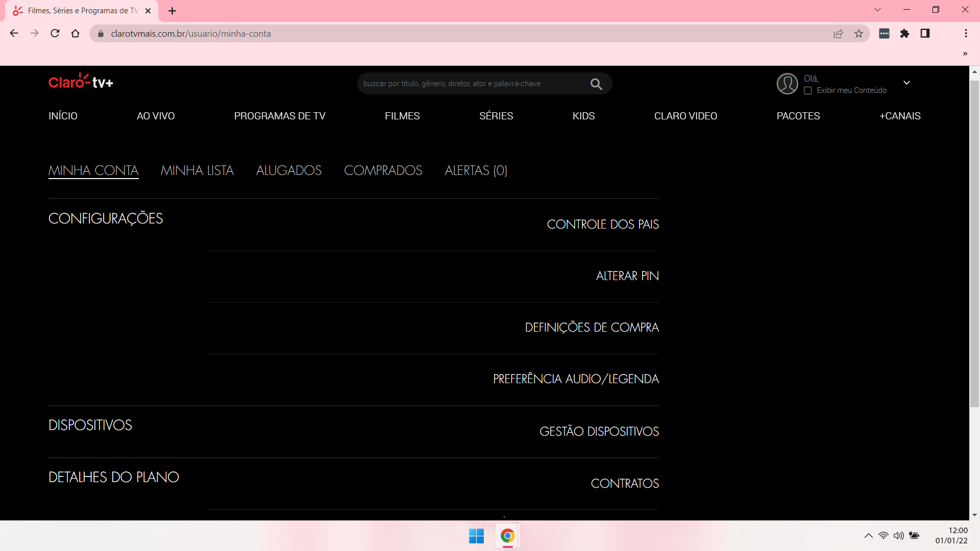Open CONTROLE DOS PAIS settings
This screenshot has width=980, height=551.
pos(603,224)
